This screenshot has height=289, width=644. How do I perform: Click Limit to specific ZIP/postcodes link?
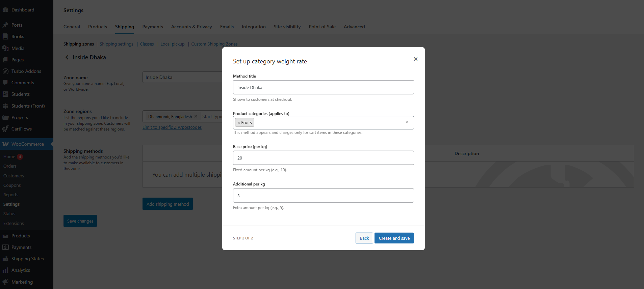coord(172,127)
